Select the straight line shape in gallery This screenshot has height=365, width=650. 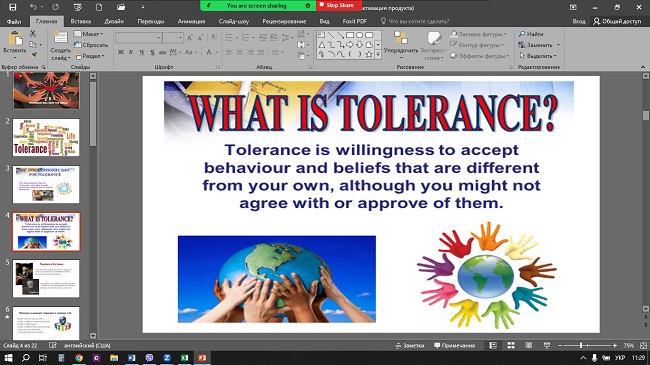pos(331,35)
